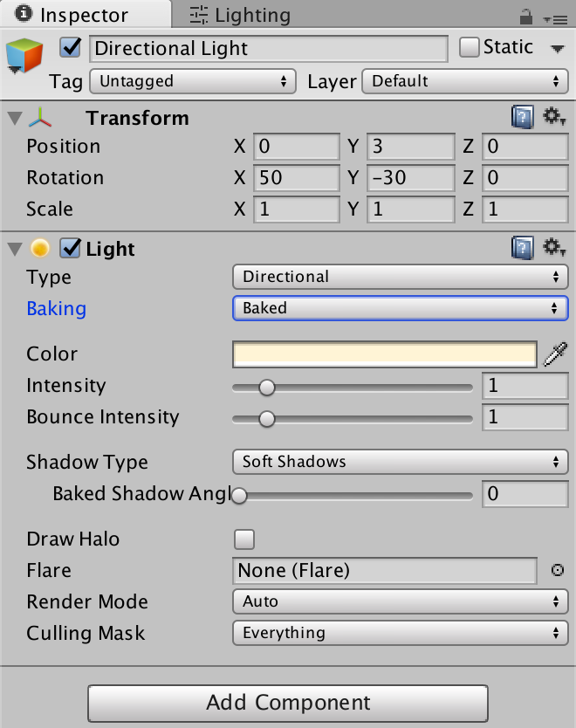This screenshot has height=728, width=576.
Task: Toggle the Directional Light active checkbox
Action: pos(70,47)
